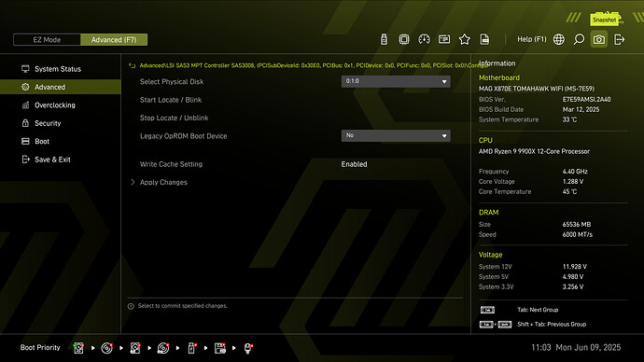Expand the Apply Changes entry

pyautogui.click(x=163, y=182)
